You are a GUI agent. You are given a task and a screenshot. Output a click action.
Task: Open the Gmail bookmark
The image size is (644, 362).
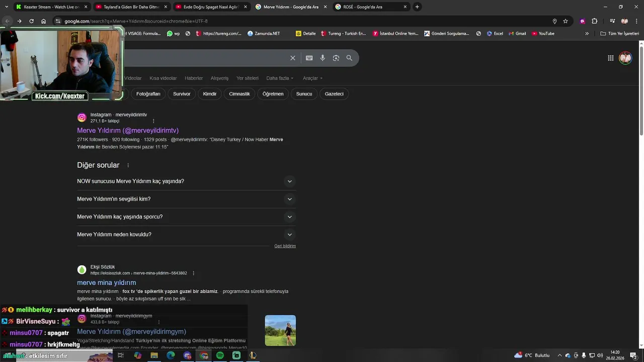click(517, 34)
